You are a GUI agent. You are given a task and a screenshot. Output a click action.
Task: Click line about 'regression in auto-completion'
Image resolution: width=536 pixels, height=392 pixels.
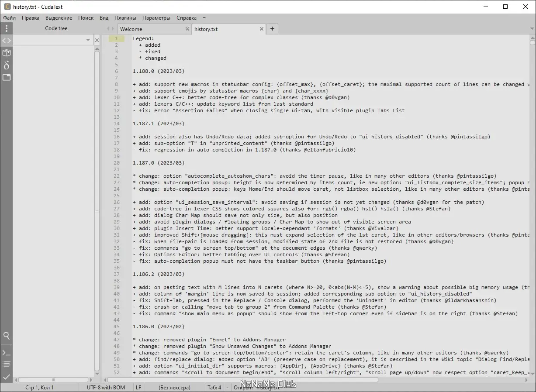pos(244,150)
